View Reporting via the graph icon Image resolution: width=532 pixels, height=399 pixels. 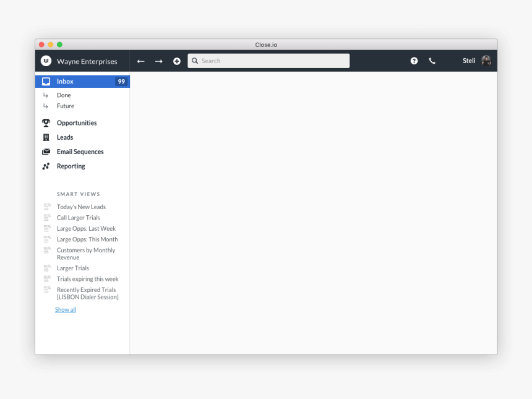click(x=46, y=166)
